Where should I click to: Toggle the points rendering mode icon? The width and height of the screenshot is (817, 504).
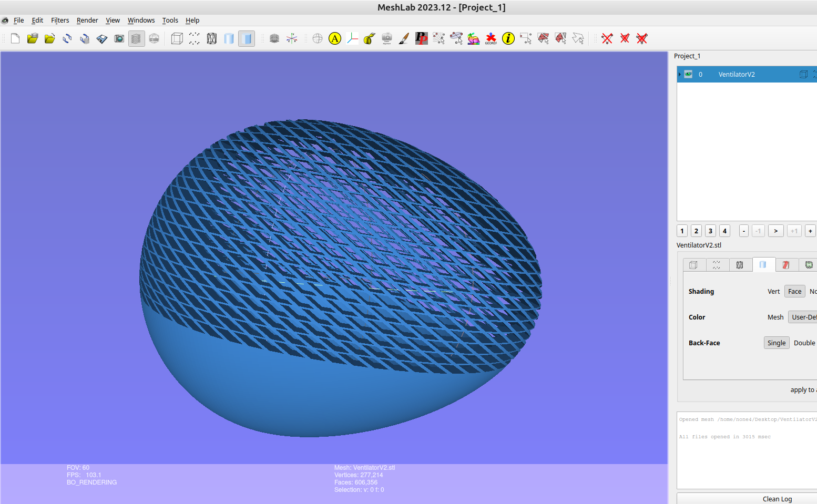click(x=194, y=38)
